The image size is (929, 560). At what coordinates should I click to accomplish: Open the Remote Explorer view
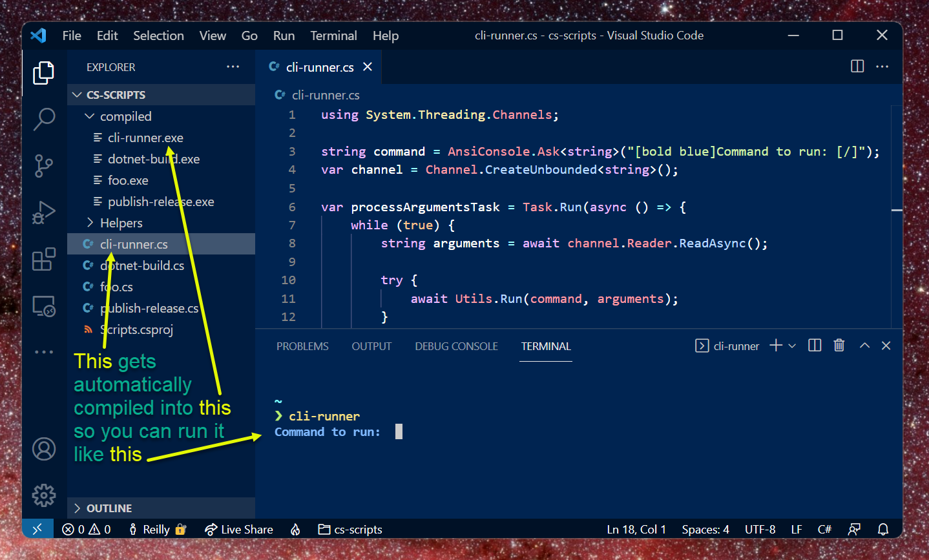tap(44, 306)
